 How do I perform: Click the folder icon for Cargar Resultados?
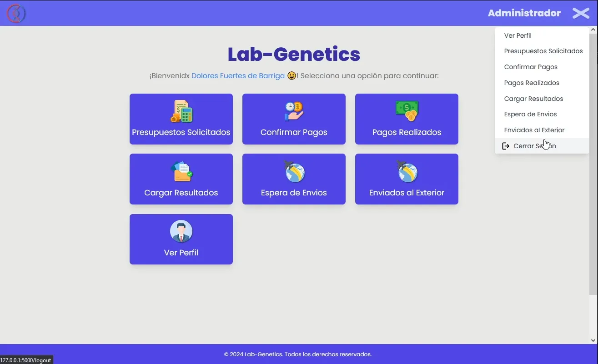181,171
